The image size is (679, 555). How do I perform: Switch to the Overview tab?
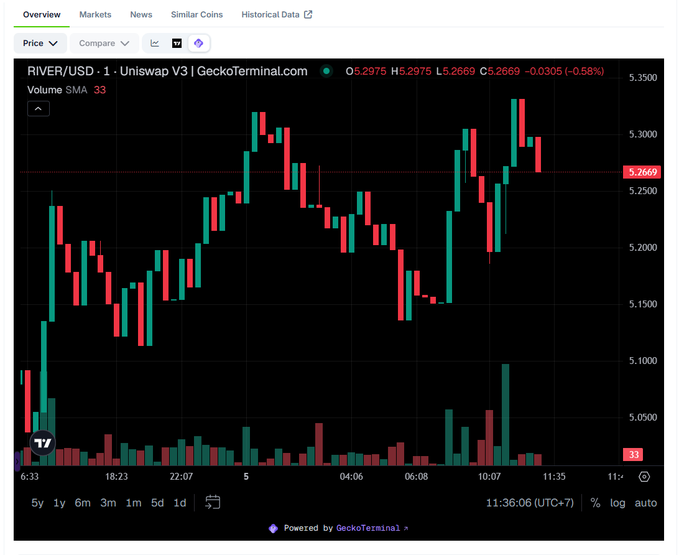[x=42, y=15]
